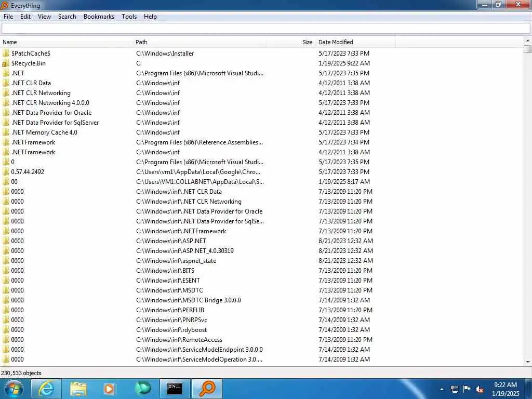Select folder icon of 0.57.44.2492
This screenshot has height=399, width=532.
(6, 171)
